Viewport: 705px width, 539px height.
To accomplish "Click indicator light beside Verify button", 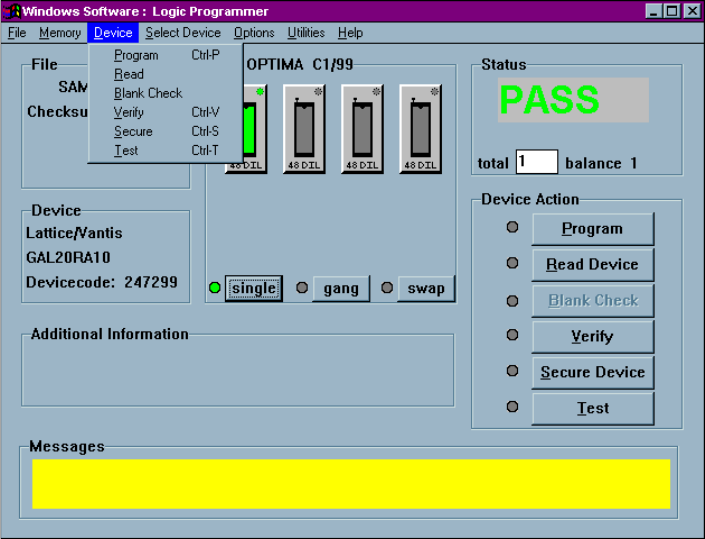I will click(513, 335).
